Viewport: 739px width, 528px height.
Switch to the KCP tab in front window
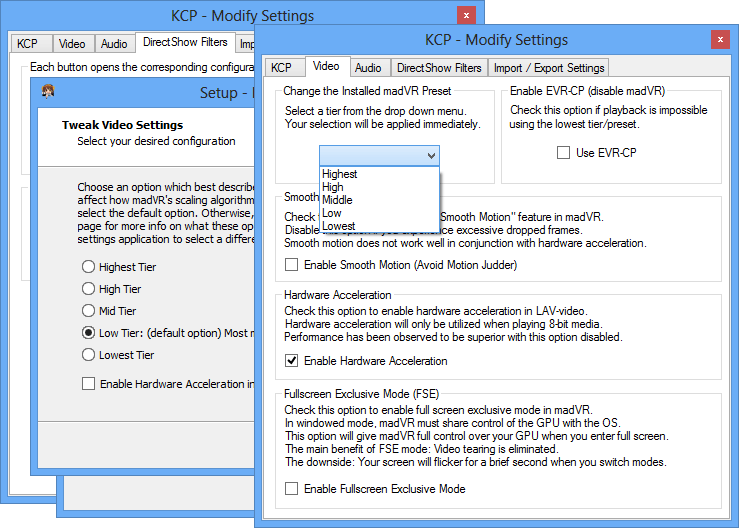click(282, 68)
